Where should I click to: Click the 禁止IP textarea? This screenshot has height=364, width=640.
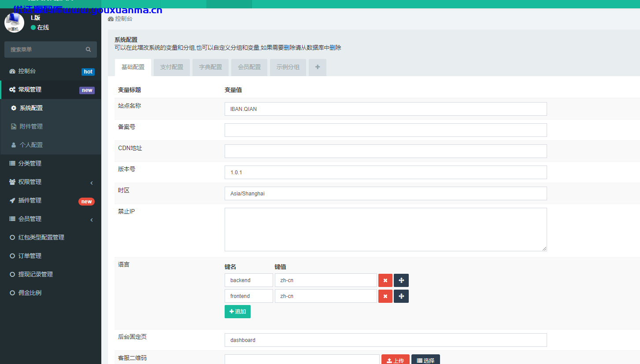point(386,229)
